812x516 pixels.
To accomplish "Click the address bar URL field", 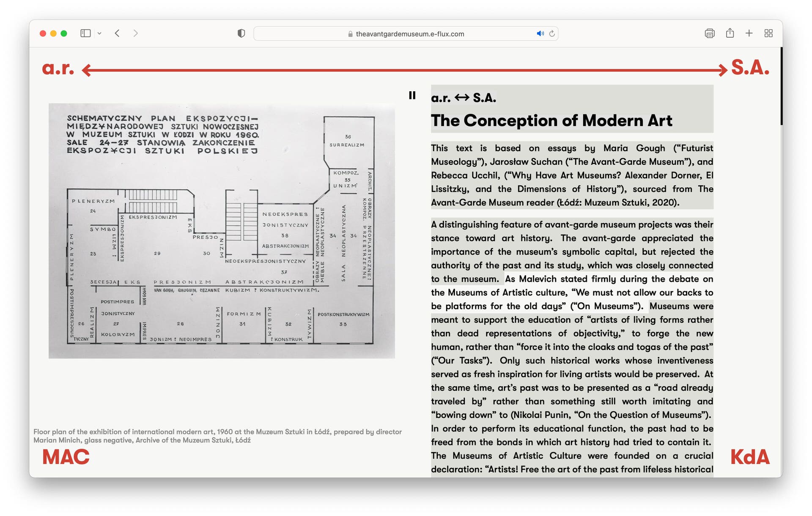I will [409, 34].
